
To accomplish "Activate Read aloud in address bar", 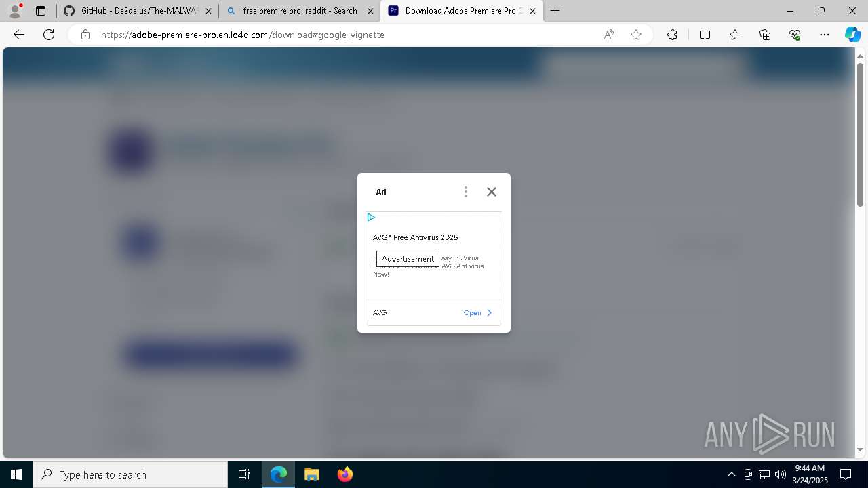I will click(x=609, y=35).
